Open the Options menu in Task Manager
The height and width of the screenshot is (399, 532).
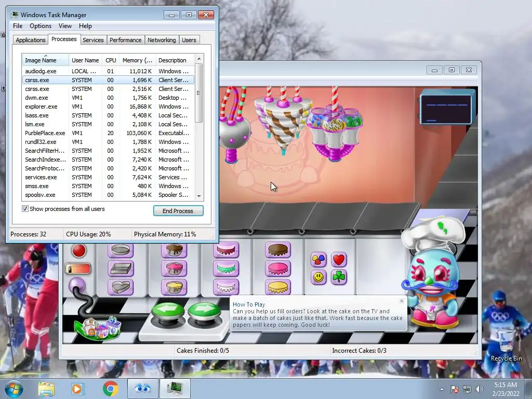[41, 26]
